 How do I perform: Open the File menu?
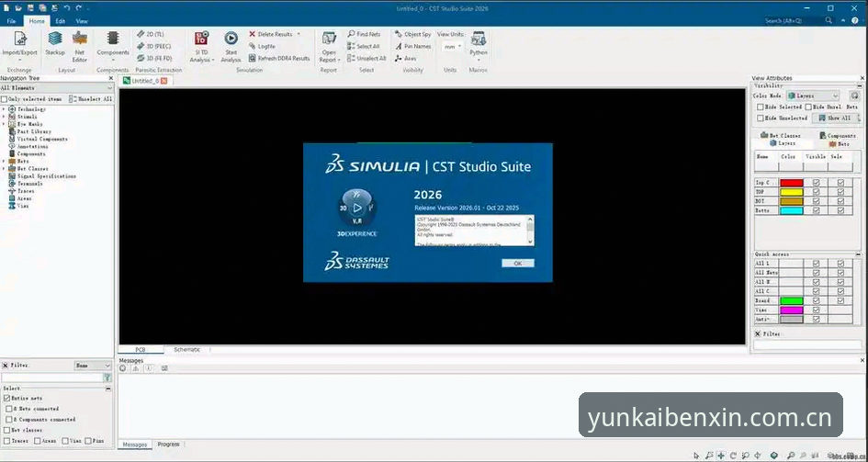tap(11, 21)
